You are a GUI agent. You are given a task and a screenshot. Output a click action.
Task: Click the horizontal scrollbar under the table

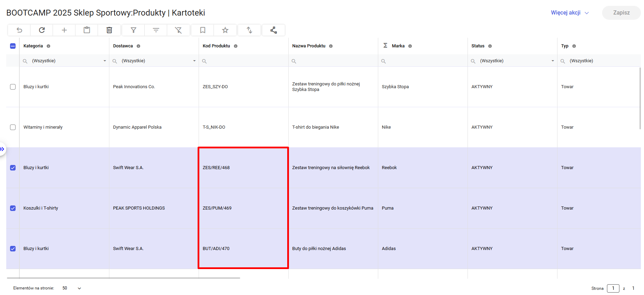click(123, 278)
